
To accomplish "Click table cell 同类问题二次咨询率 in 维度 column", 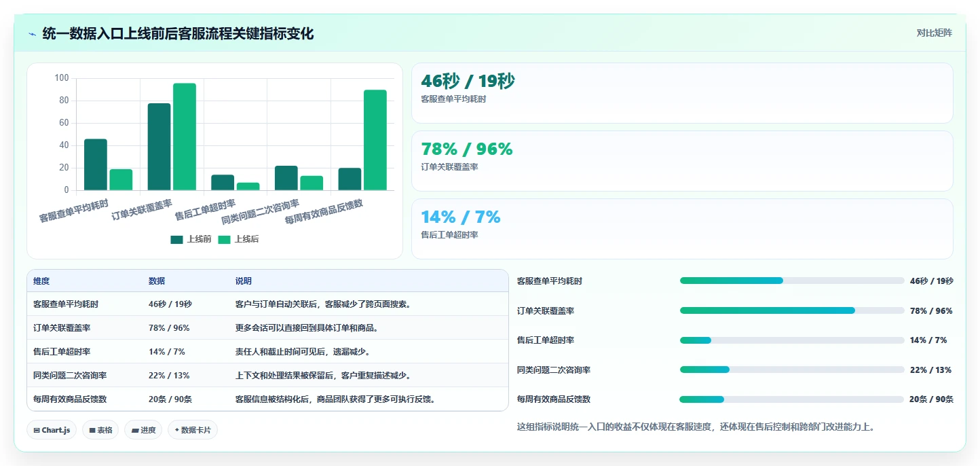I will [70, 376].
